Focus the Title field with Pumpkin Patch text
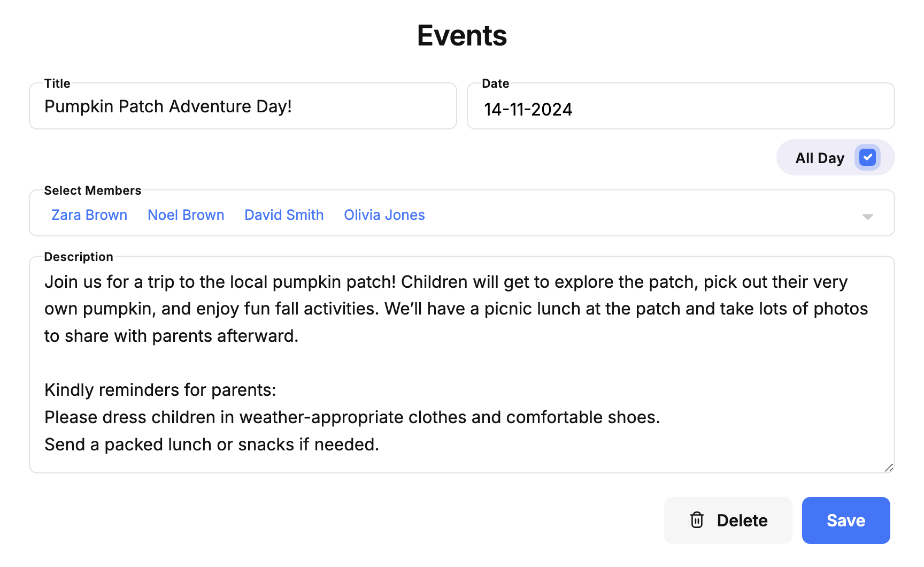 point(243,106)
